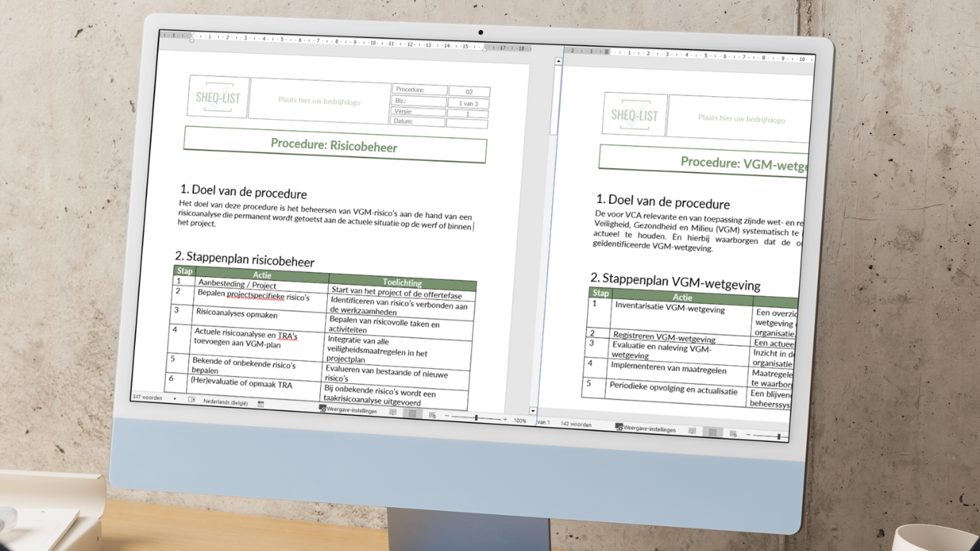Screen dimensions: 980x551
Task: Click the Stap column header in right table
Action: (x=601, y=293)
